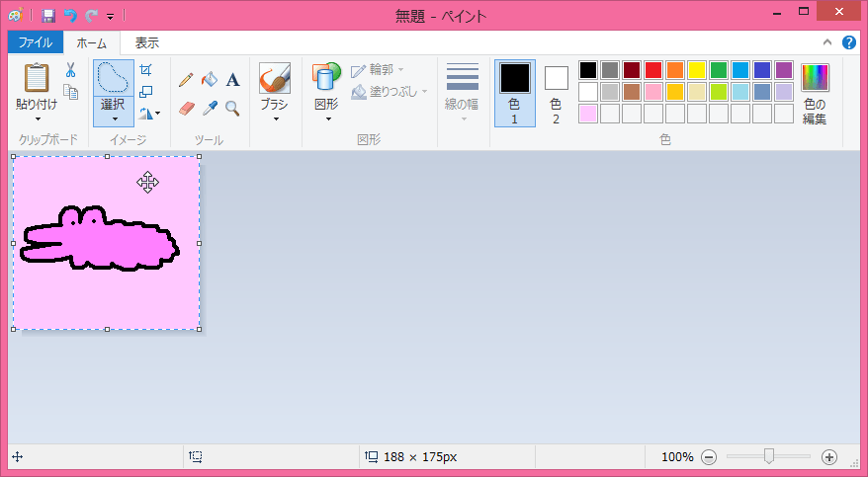Click the 貼り付け clipboard icon

point(37,77)
